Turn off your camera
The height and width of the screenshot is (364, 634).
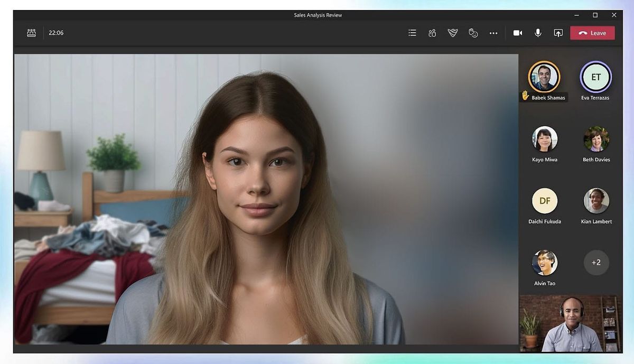coord(518,32)
